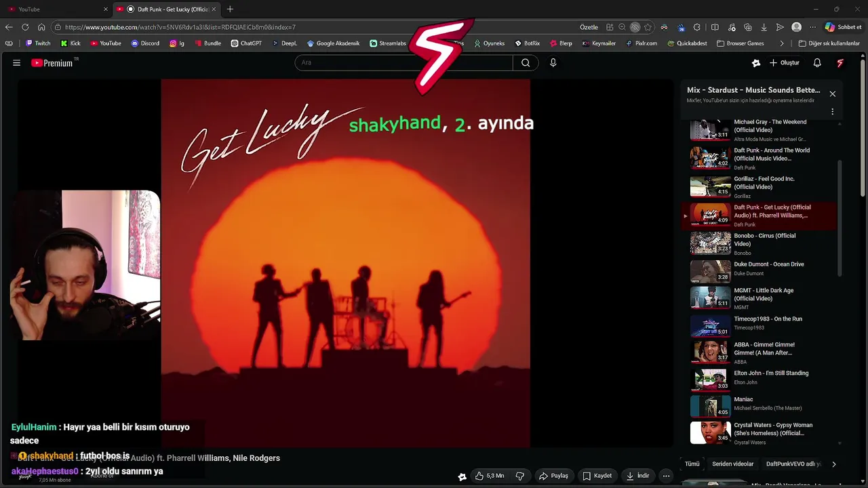Click the YouTube search input field
This screenshot has width=868, height=488.
[x=403, y=62]
